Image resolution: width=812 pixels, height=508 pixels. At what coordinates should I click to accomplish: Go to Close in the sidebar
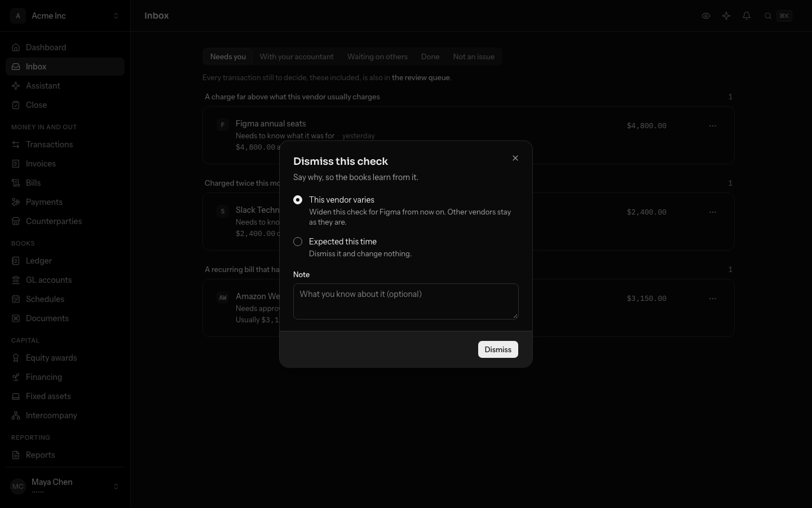point(65,105)
